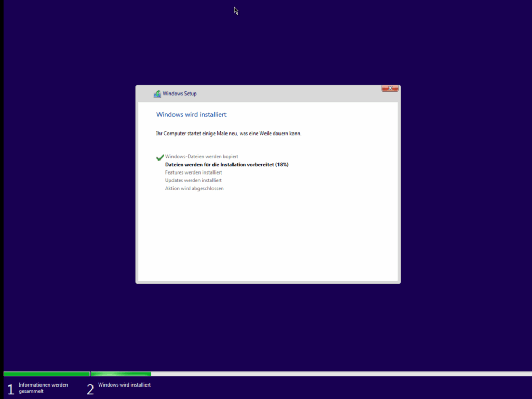Click the bottom 'Windows wird installiert' phase label
Screen dimensions: 532x399
point(124,385)
